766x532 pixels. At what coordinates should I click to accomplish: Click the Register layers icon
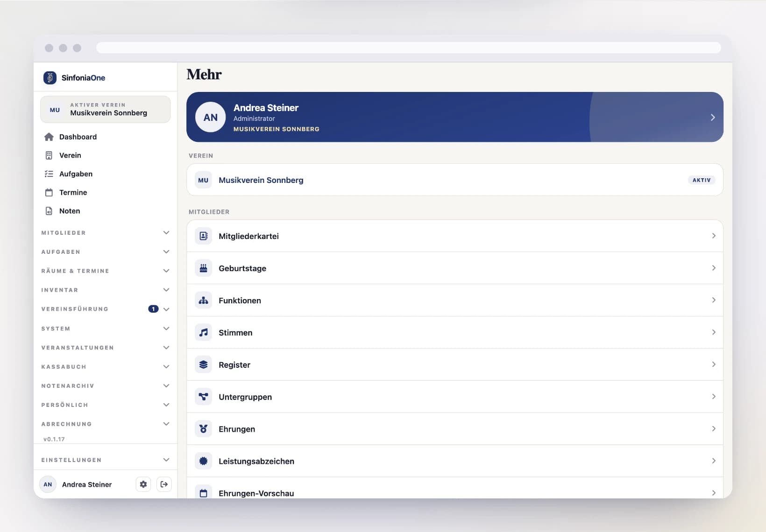click(x=204, y=365)
